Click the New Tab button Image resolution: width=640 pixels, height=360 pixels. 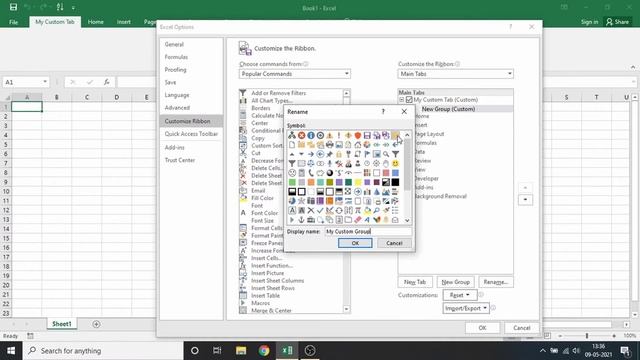pos(415,282)
